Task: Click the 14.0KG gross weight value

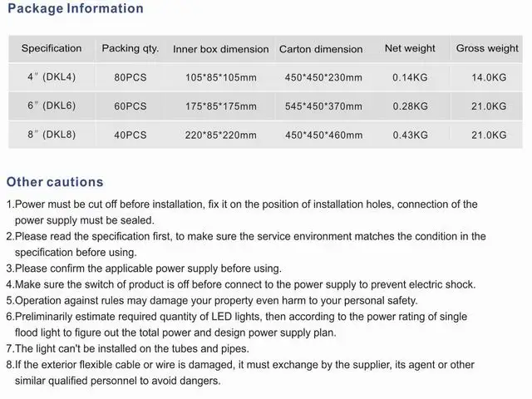Action: click(x=489, y=77)
